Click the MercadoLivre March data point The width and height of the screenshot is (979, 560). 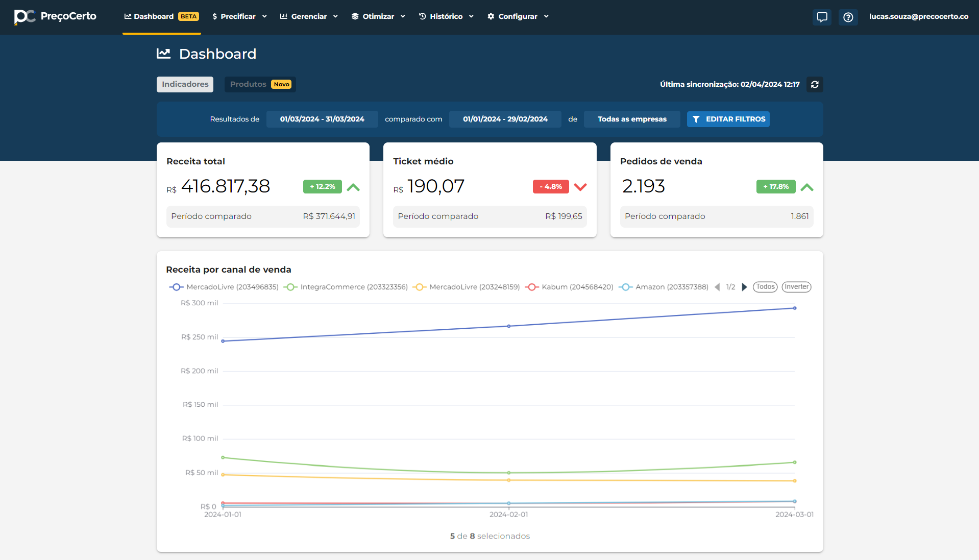[795, 308]
